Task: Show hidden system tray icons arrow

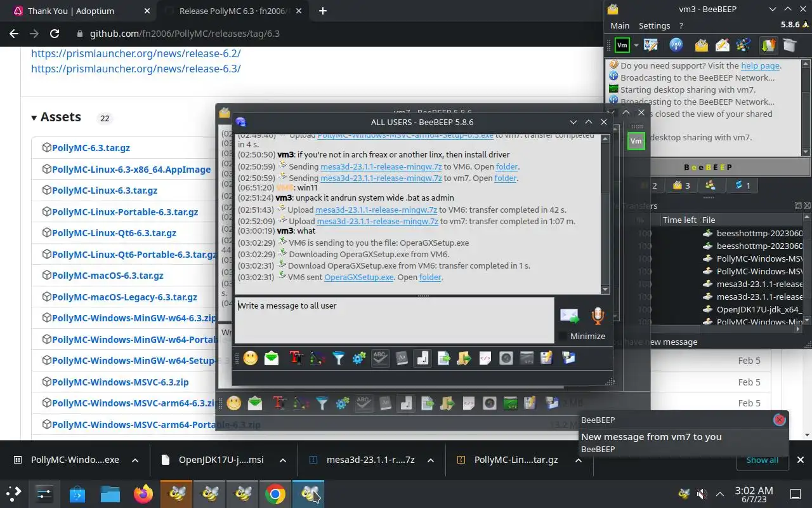Action: coord(720,494)
